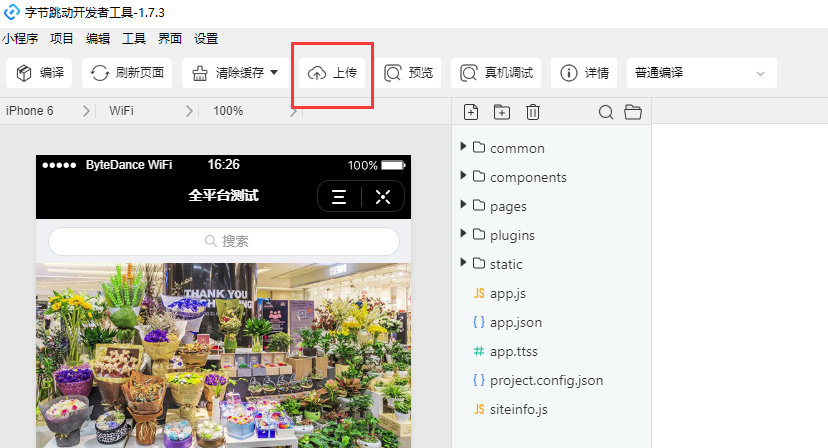Open the 清除缓存 dropdown arrow
Image resolution: width=828 pixels, height=448 pixels.
(x=274, y=72)
